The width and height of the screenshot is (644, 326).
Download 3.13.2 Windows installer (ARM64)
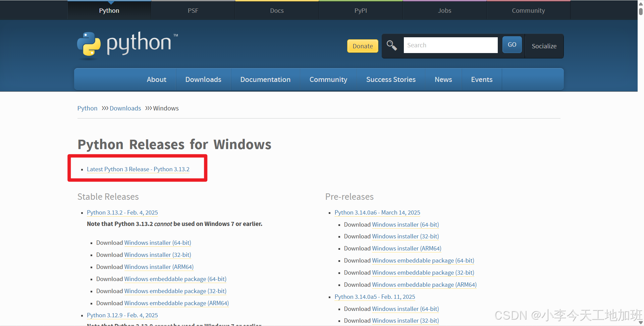(159, 267)
